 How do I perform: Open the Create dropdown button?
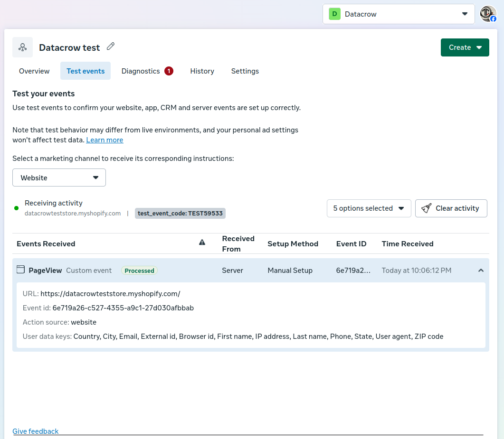pyautogui.click(x=465, y=47)
